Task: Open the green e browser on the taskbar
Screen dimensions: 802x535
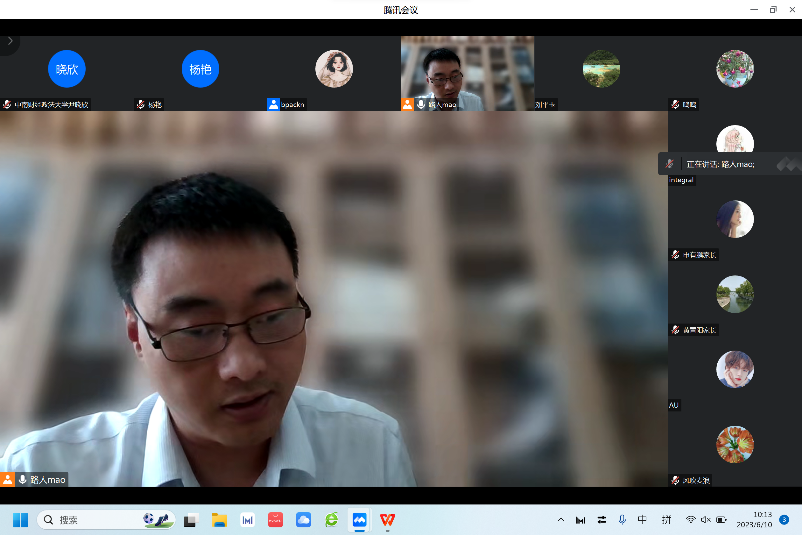Action: (x=331, y=520)
